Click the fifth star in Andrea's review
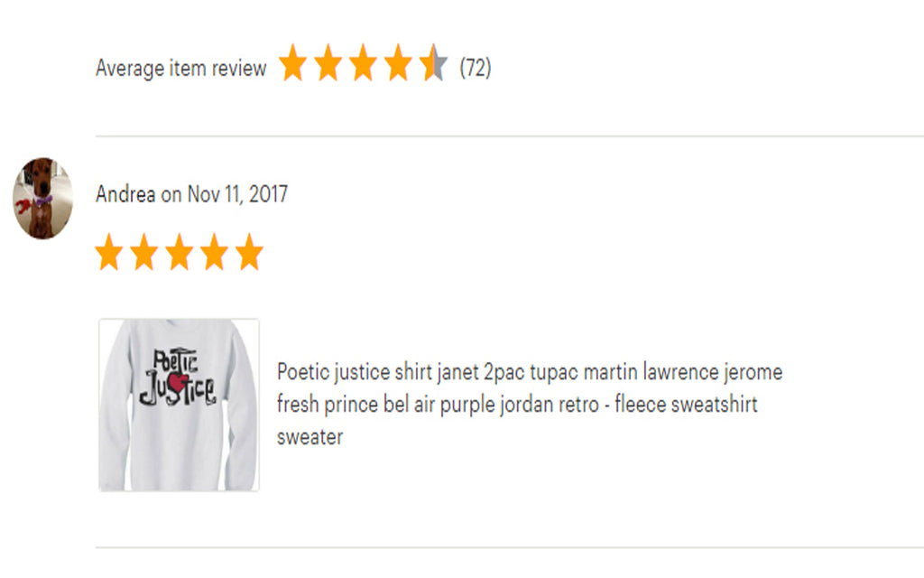 (x=249, y=253)
